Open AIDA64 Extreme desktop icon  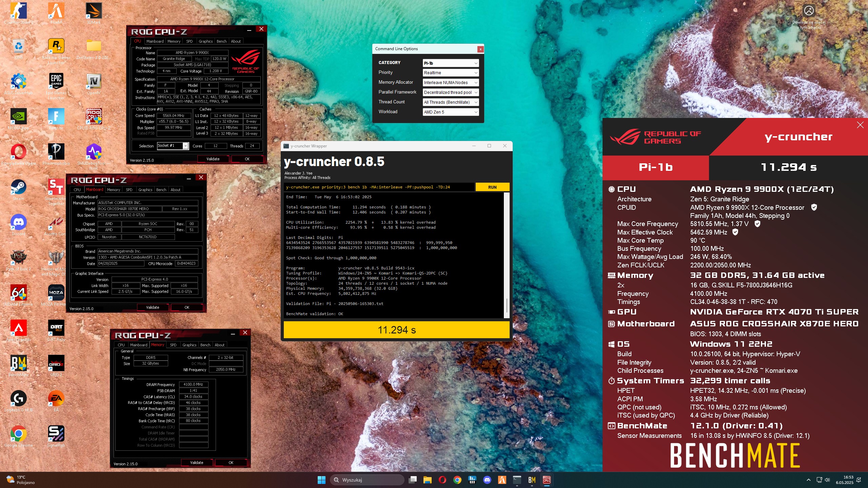pyautogui.click(x=18, y=296)
